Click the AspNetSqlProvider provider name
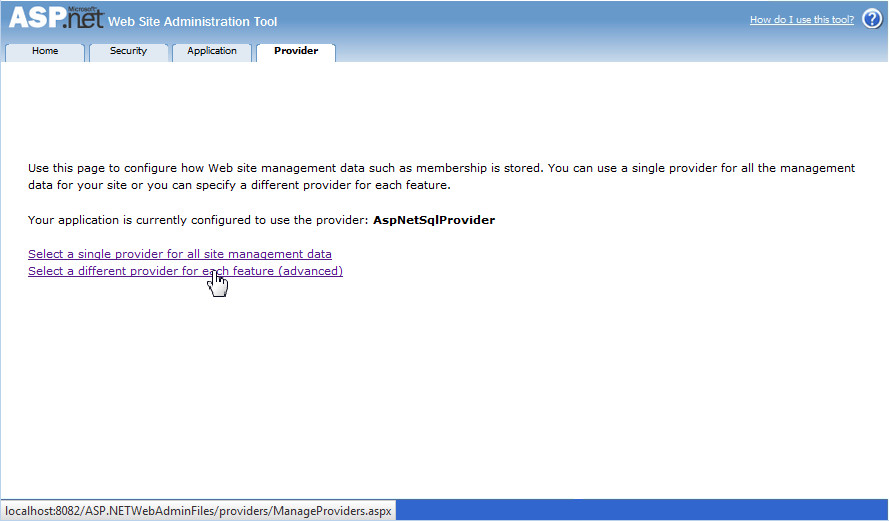Image resolution: width=889 pixels, height=521 pixels. click(x=434, y=220)
